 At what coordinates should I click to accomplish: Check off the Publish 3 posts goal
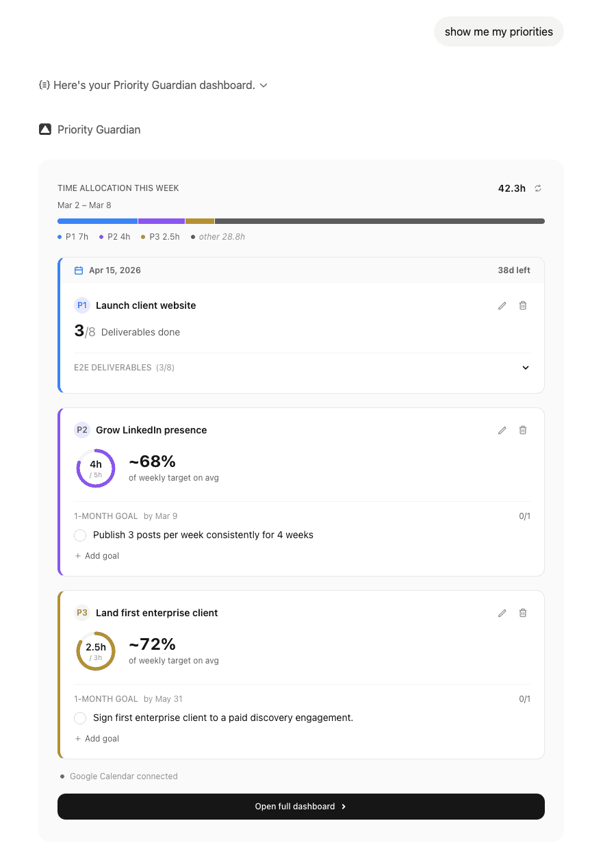pos(80,535)
